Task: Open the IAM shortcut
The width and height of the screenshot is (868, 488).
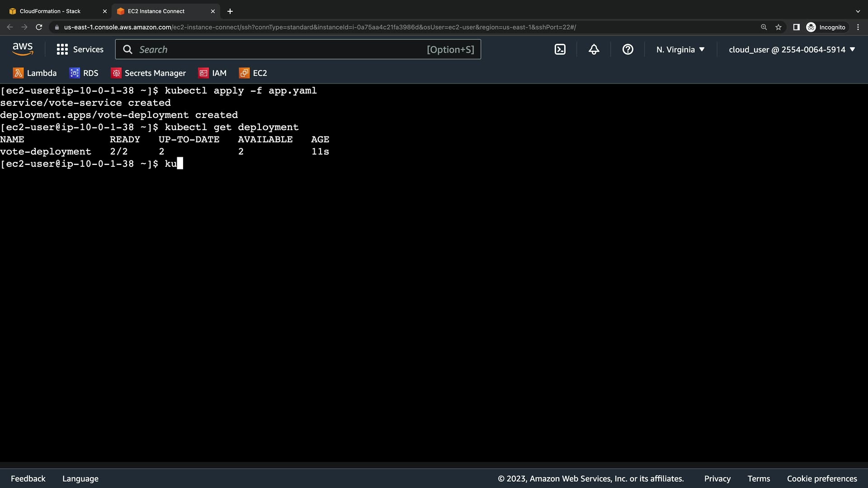Action: click(x=212, y=73)
